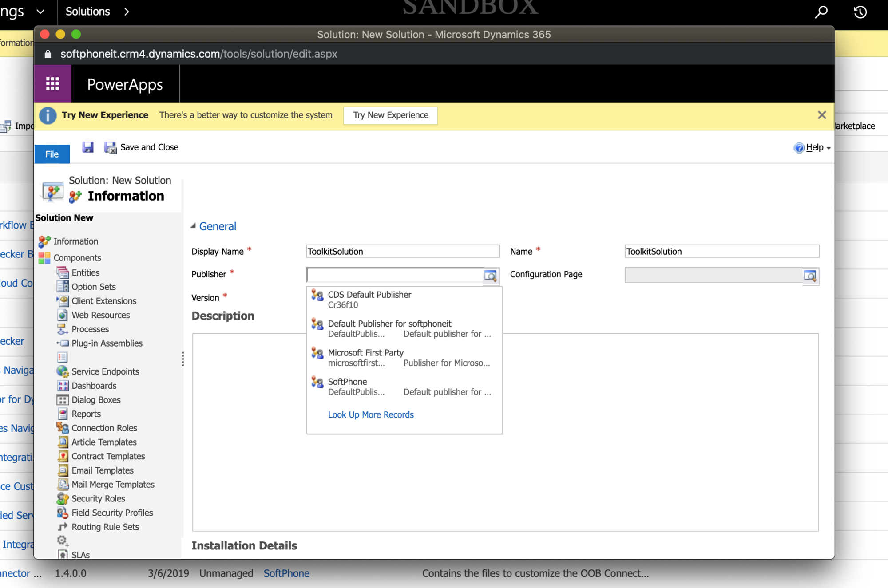Open the File menu tab
The width and height of the screenshot is (888, 588).
52,154
